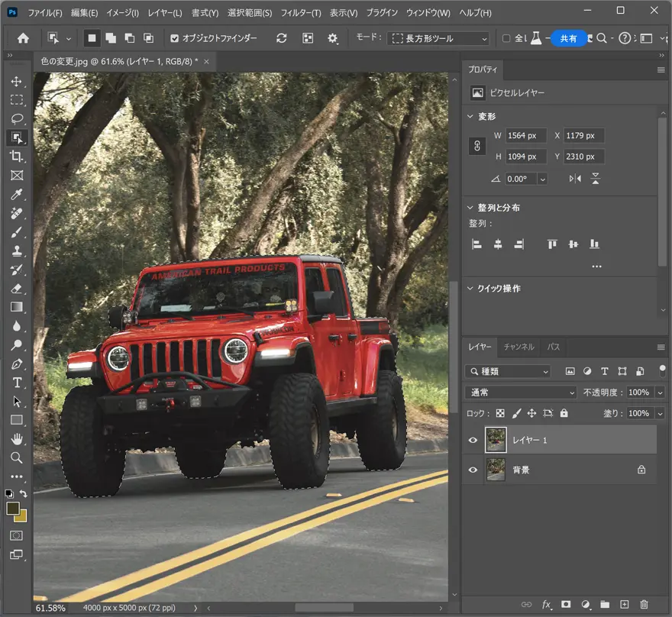672x617 pixels.
Task: Click the add layer mask icon
Action: [x=566, y=604]
